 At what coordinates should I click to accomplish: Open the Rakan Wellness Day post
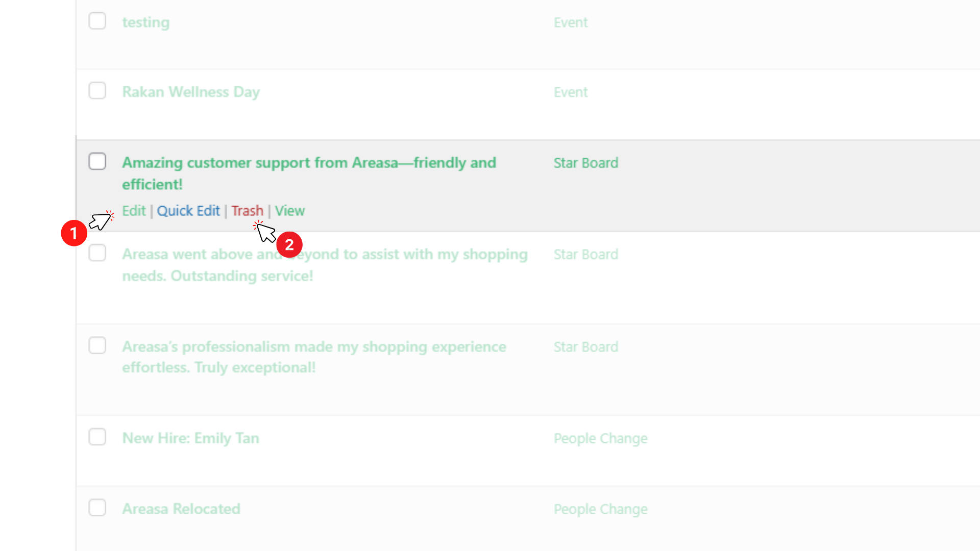(191, 92)
